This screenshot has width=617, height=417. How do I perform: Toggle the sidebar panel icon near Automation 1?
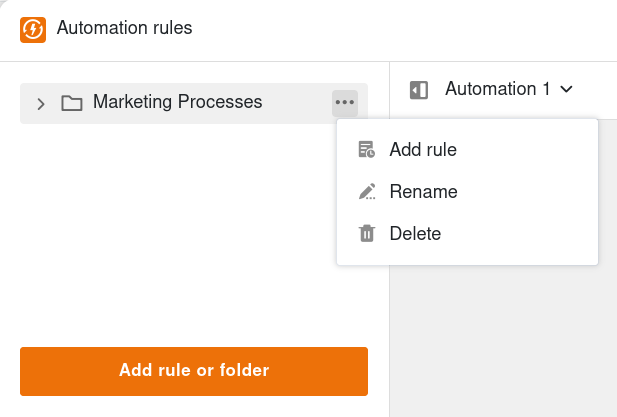[419, 90]
